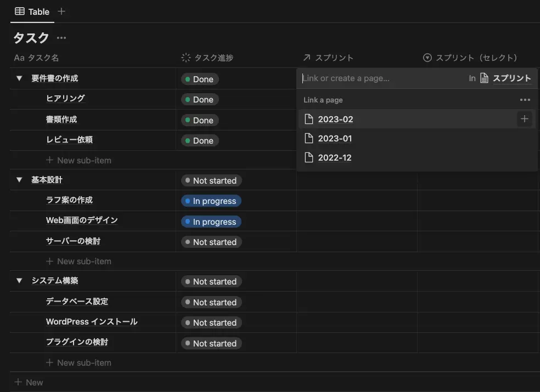This screenshot has height=392, width=540.
Task: Focus the Link or create a page field
Action: click(379, 78)
